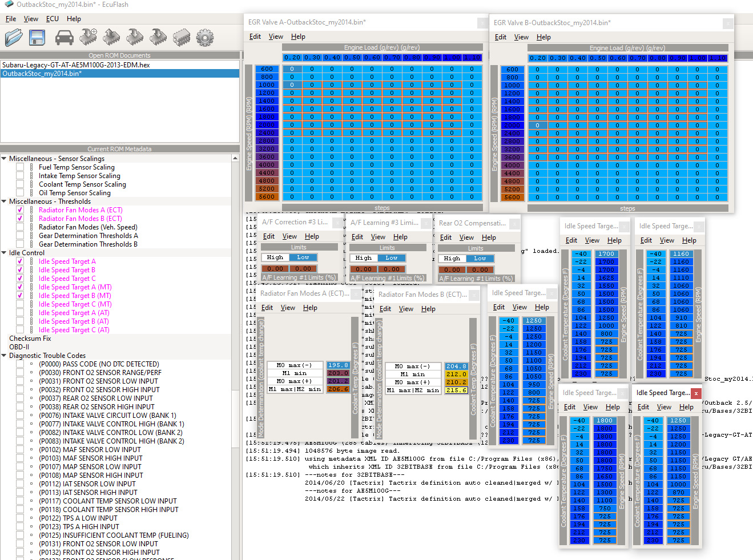
Task: Select the Checksum Fix tree entry
Action: pyautogui.click(x=30, y=339)
